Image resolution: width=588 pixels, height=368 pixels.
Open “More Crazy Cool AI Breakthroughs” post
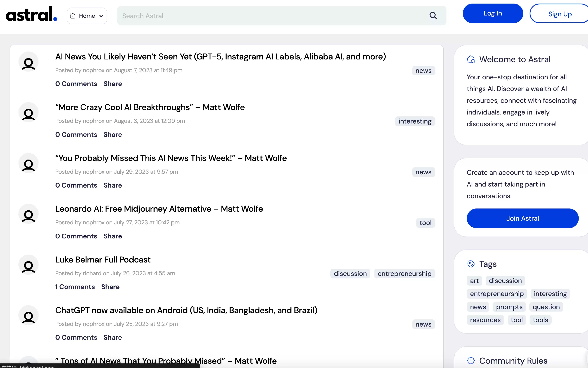[x=150, y=107]
